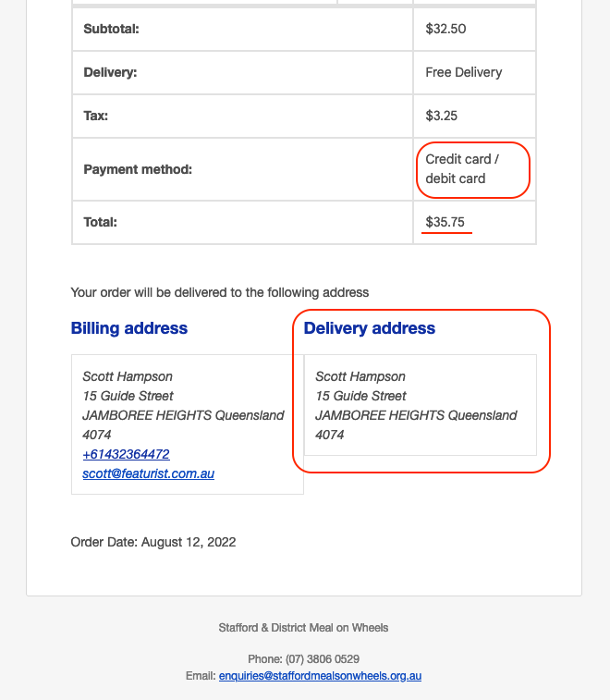Click the Credit card / debit card text
610x700 pixels.
pos(462,168)
